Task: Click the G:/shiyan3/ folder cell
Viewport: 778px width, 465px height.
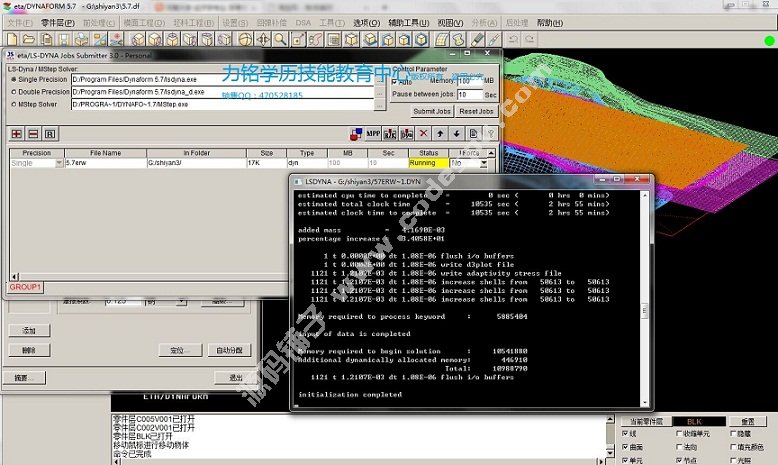Action: (x=196, y=163)
